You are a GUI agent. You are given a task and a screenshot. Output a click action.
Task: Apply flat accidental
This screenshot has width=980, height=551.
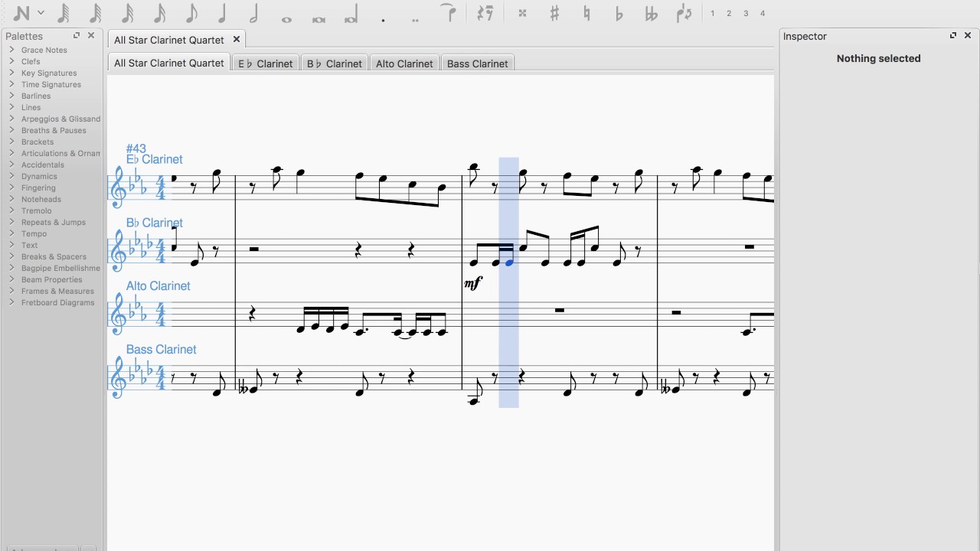click(x=619, y=13)
